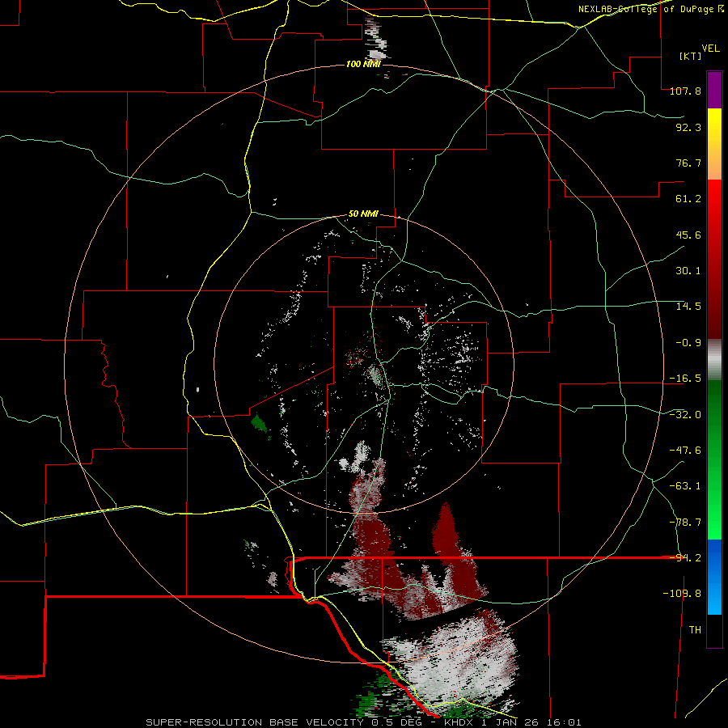This screenshot has width=728, height=728.
Task: Click the 50 NMI range ring label
Action: coord(363,214)
